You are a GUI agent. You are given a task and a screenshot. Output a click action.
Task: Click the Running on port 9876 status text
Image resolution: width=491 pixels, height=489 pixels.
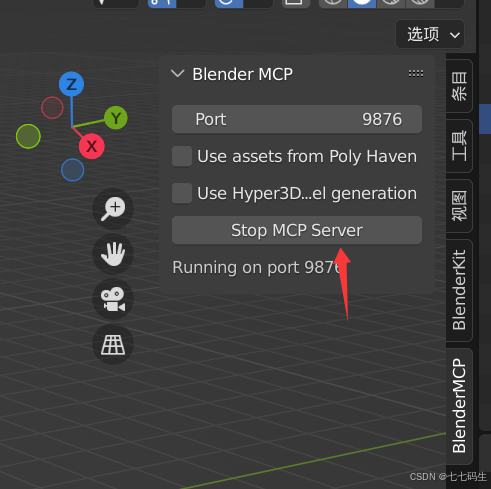pos(256,267)
